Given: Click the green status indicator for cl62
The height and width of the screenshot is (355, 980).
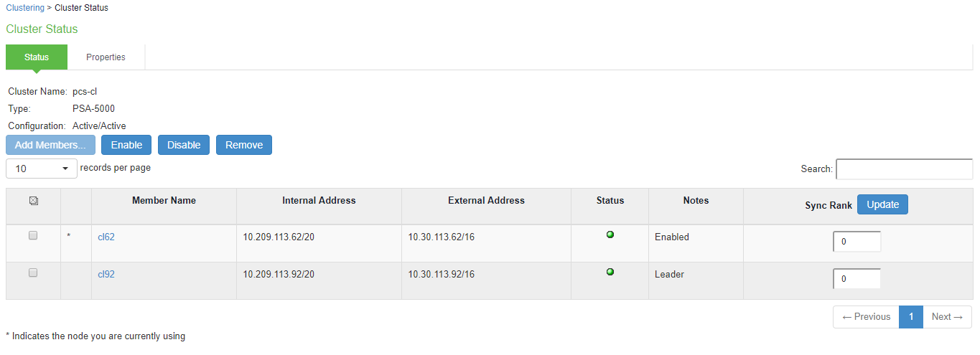Looking at the screenshot, I should (610, 235).
